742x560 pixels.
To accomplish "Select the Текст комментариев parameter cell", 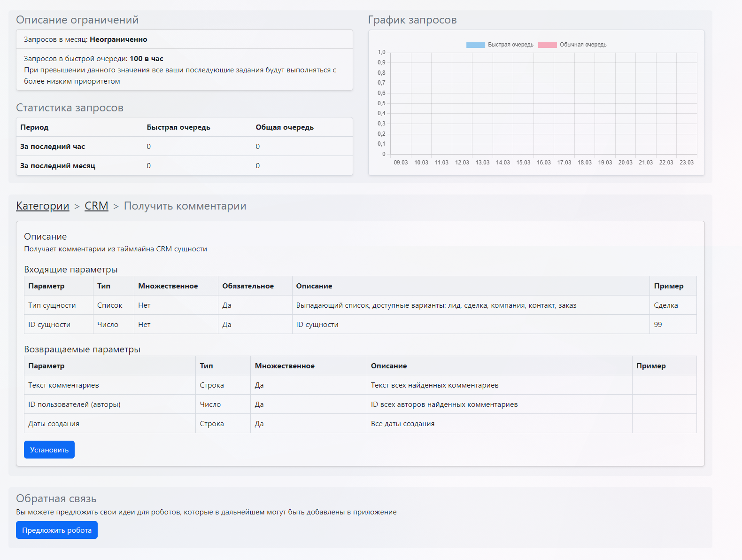I will point(63,385).
